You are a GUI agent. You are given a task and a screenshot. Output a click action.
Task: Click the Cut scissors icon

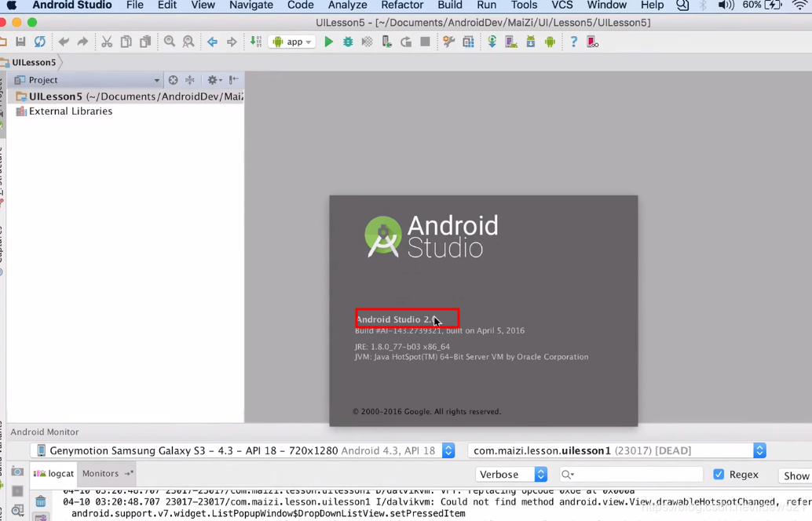pyautogui.click(x=107, y=42)
